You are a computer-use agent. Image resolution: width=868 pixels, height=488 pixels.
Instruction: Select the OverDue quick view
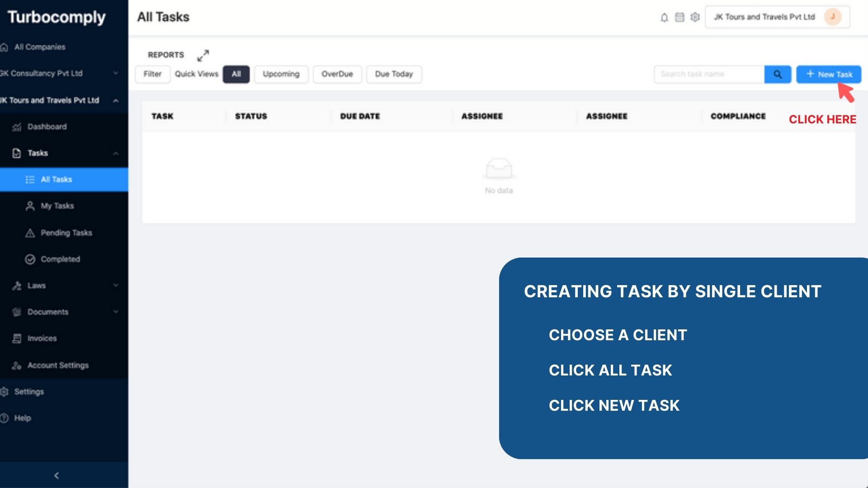click(x=337, y=74)
